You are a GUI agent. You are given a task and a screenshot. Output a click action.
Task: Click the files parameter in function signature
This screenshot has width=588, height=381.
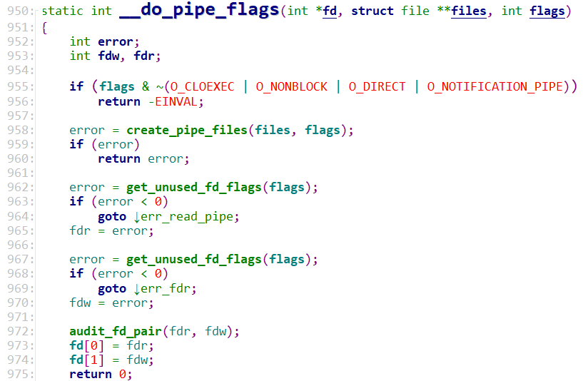(468, 11)
